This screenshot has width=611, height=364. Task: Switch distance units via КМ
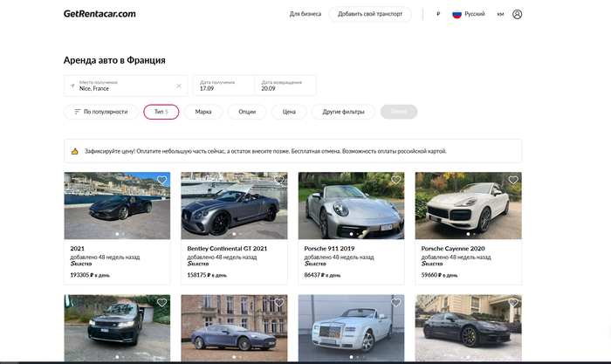tap(500, 14)
